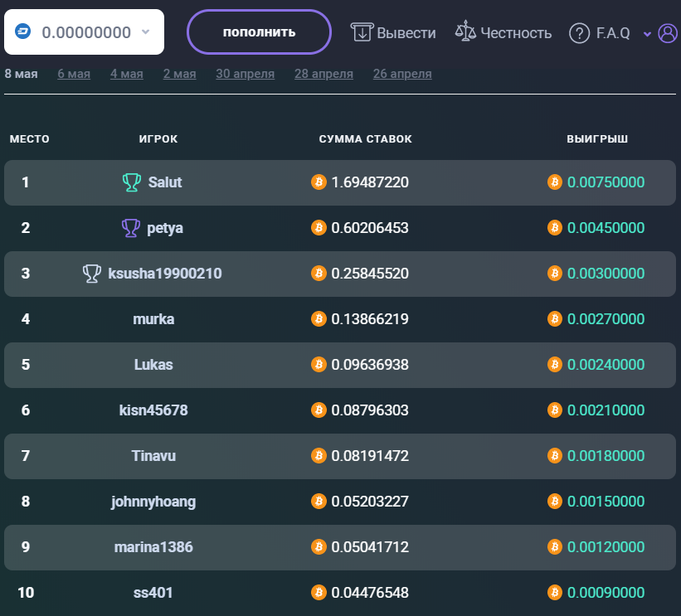Click the question mark F.A.Q icon
The width and height of the screenshot is (681, 616).
[579, 33]
